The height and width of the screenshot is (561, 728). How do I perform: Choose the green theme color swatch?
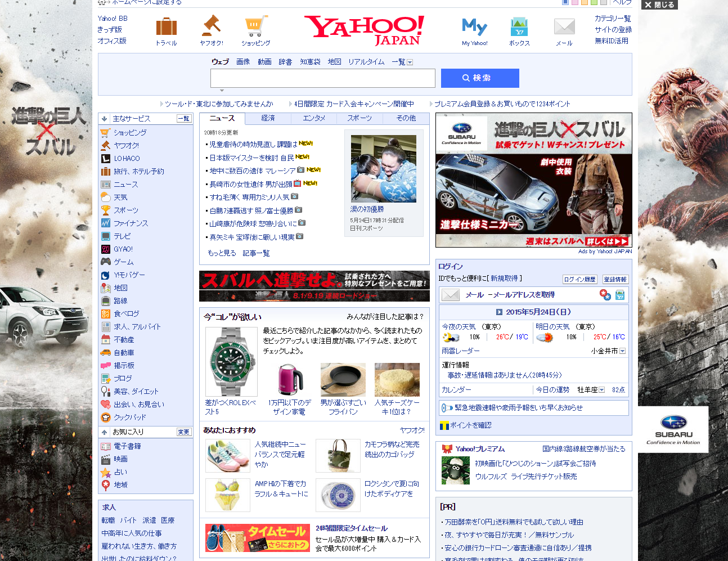coord(594,2)
